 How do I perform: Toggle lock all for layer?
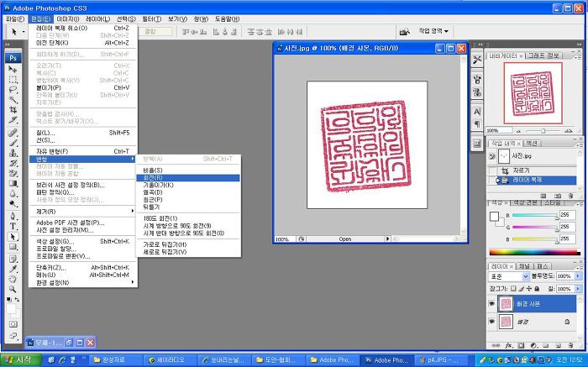point(537,289)
